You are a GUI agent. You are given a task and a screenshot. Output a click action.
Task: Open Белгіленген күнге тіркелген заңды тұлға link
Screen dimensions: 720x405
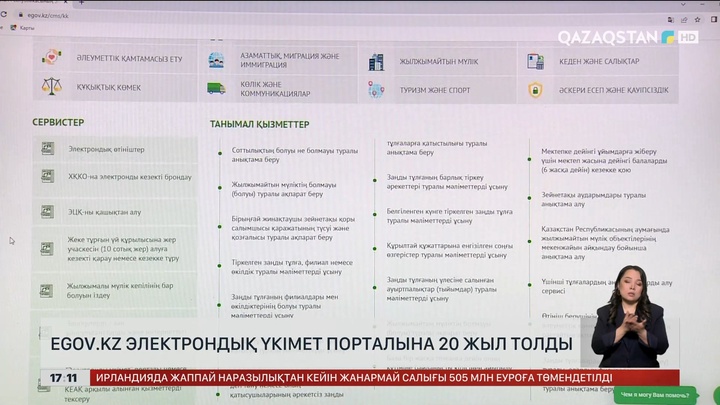tap(450, 216)
